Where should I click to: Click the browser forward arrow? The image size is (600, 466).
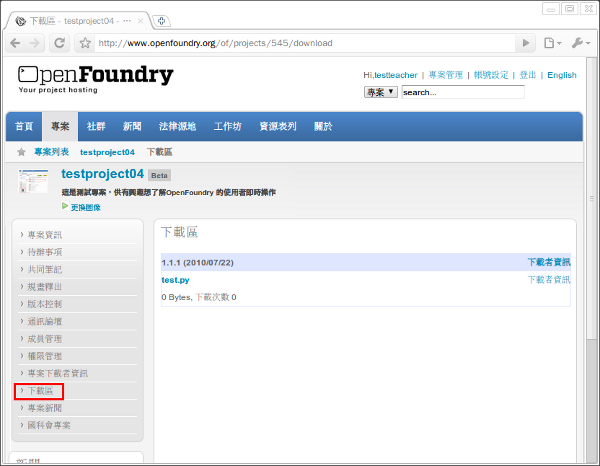click(x=34, y=43)
